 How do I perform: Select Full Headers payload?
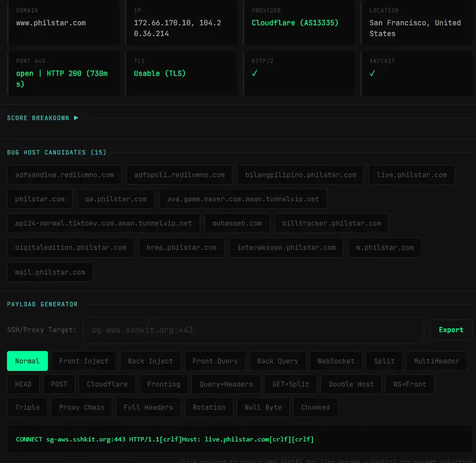click(x=148, y=408)
